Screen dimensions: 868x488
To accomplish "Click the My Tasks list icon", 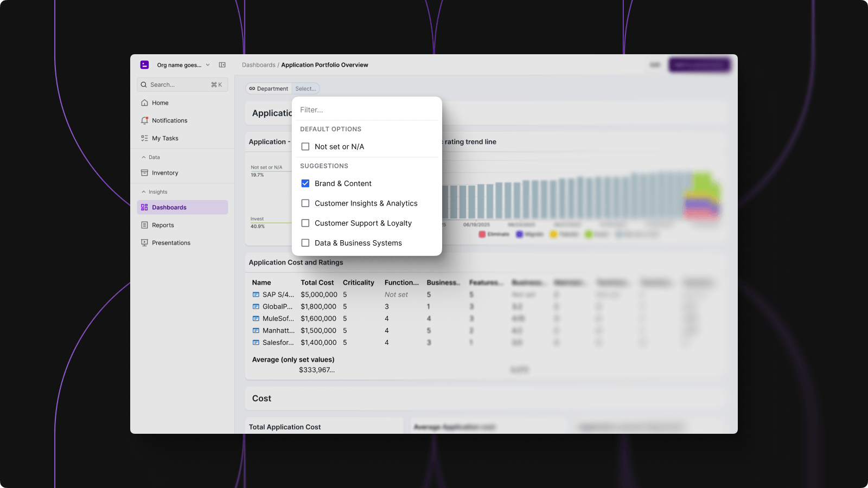I will click(144, 138).
